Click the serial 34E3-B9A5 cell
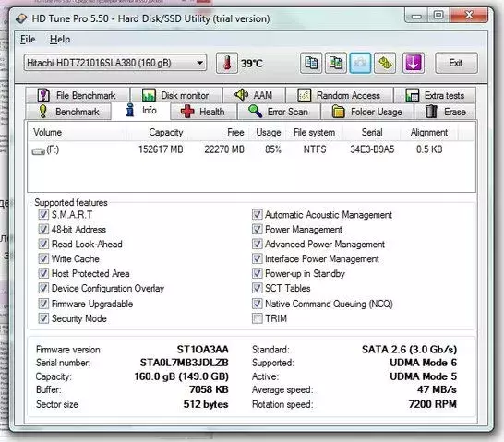 [372, 149]
